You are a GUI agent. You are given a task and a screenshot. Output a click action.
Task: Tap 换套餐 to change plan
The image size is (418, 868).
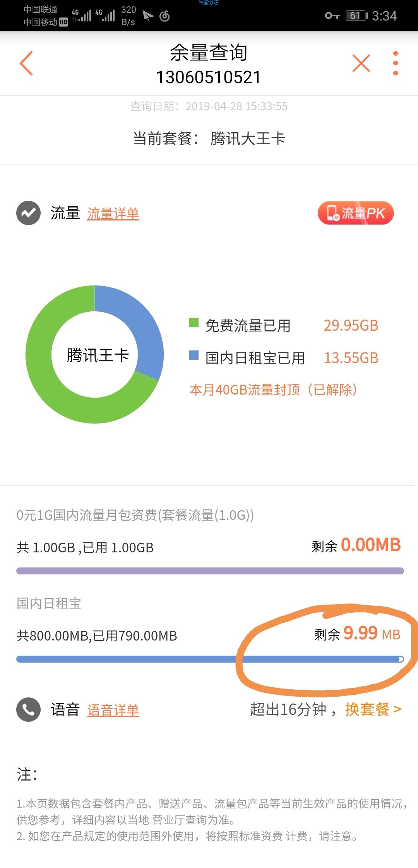coord(373,709)
